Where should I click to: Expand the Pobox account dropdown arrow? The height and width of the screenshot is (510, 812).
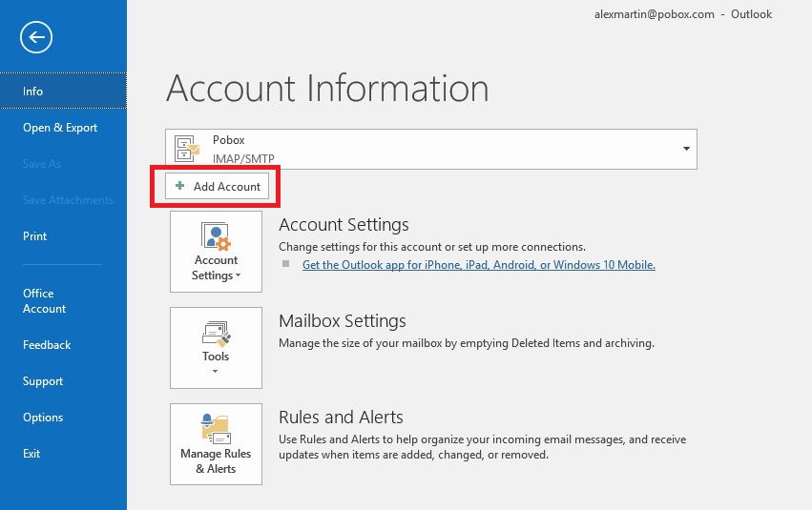686,149
